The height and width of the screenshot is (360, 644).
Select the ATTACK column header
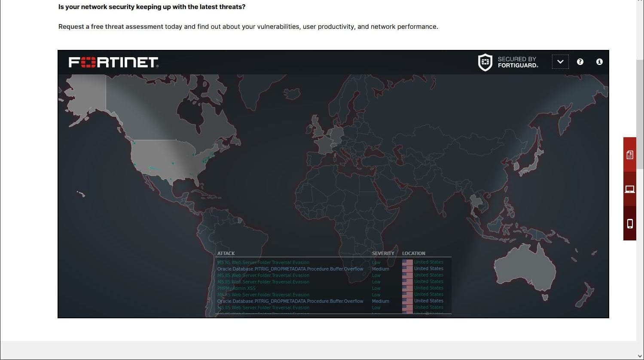coord(226,253)
